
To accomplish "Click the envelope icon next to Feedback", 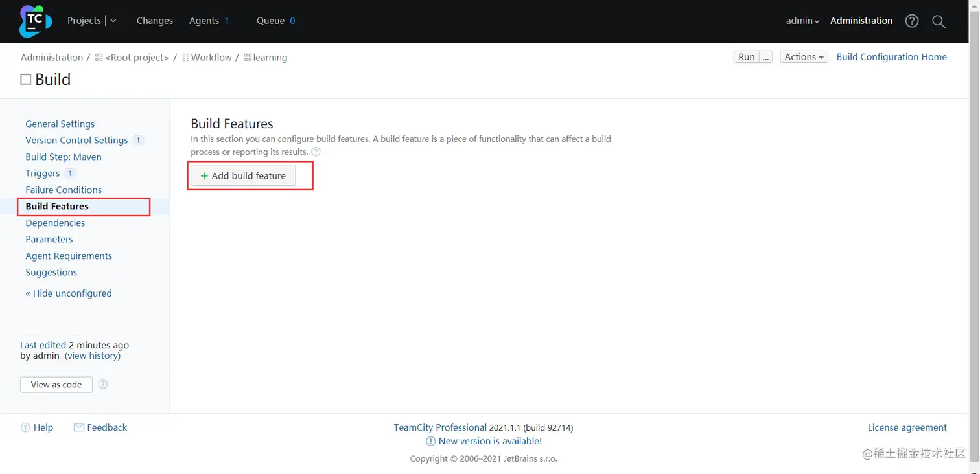I will tap(79, 427).
